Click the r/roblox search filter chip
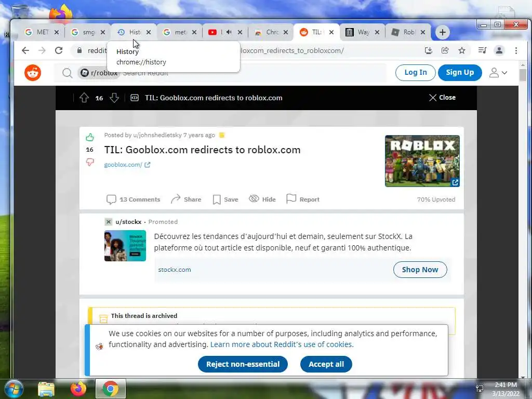532x399 pixels. coord(99,73)
